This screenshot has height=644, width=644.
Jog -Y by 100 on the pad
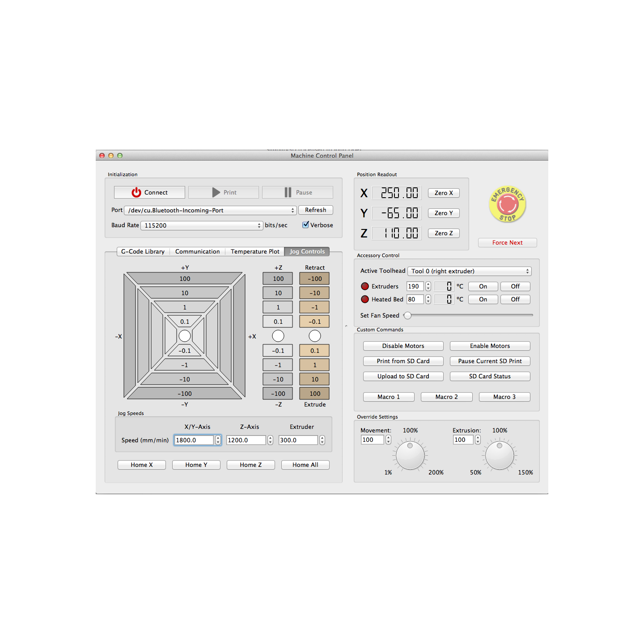pos(185,394)
